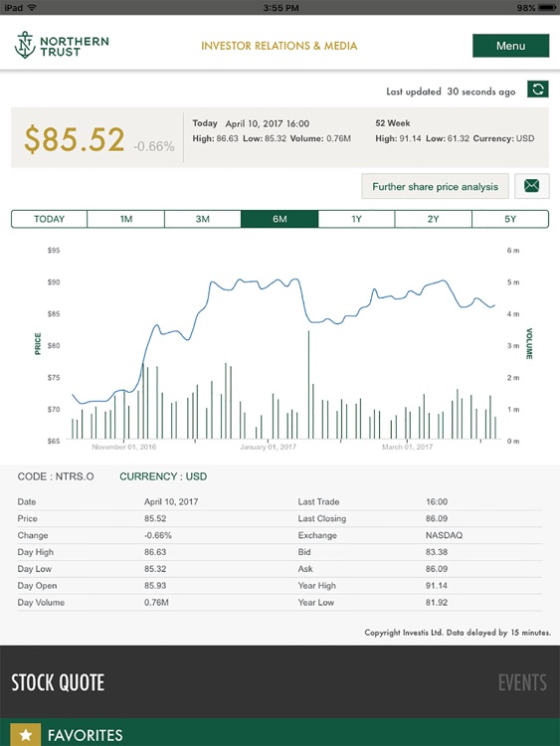560x746 pixels.
Task: Open the Menu button
Action: pyautogui.click(x=510, y=46)
